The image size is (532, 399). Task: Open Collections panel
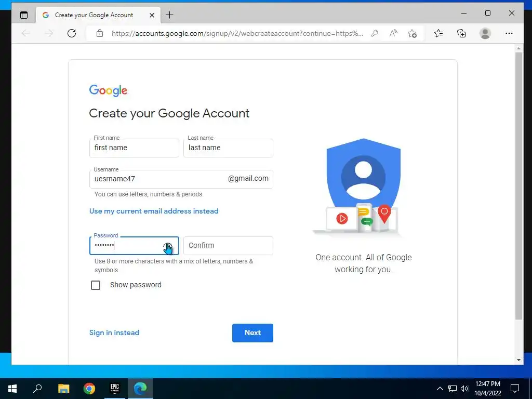(461, 33)
